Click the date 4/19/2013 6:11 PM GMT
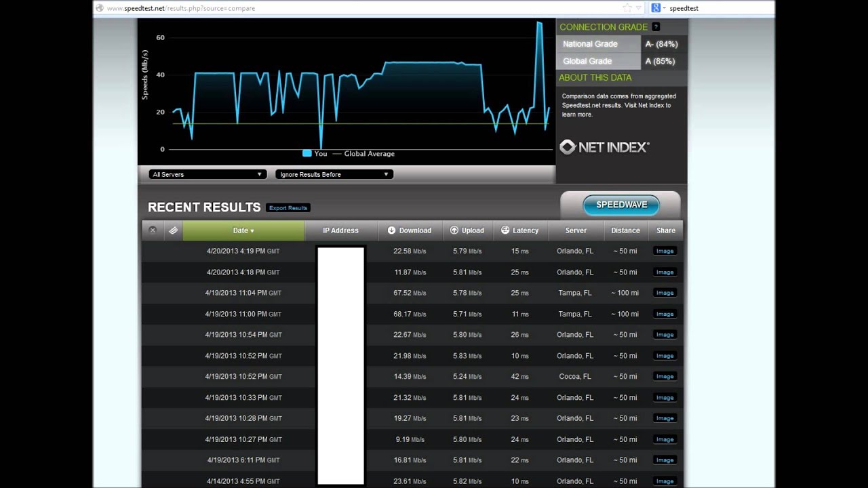The height and width of the screenshot is (488, 868). point(243,460)
